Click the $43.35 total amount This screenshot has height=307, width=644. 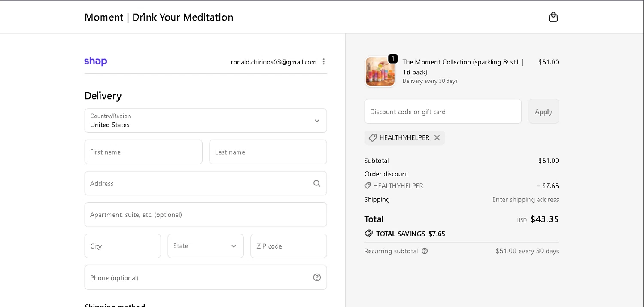(544, 219)
